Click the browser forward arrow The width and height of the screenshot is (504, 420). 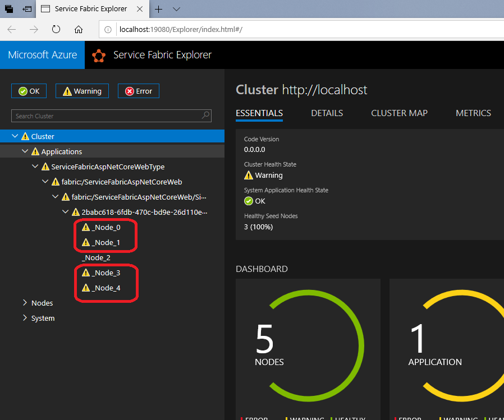click(34, 30)
